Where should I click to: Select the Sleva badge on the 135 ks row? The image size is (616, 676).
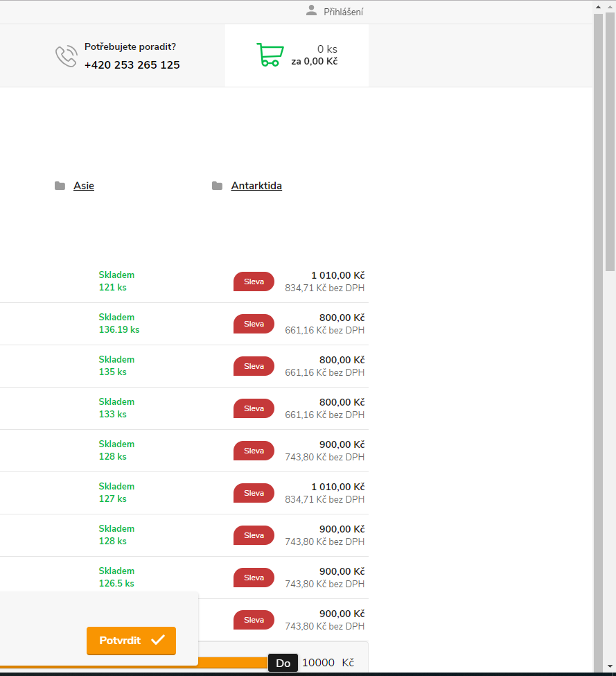[x=254, y=366]
